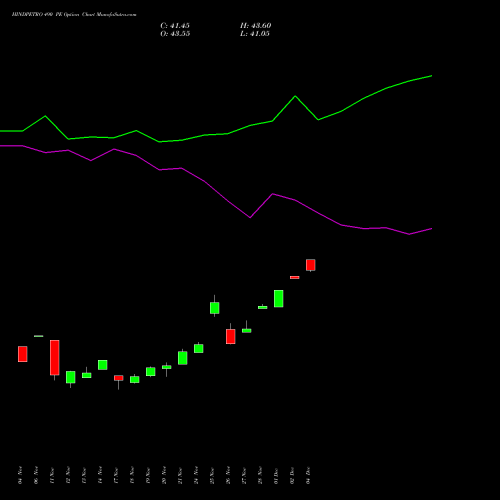Screen dimensions: 500x500
Task: Click the green candlestick for 12 Nov
Action: coord(71,377)
